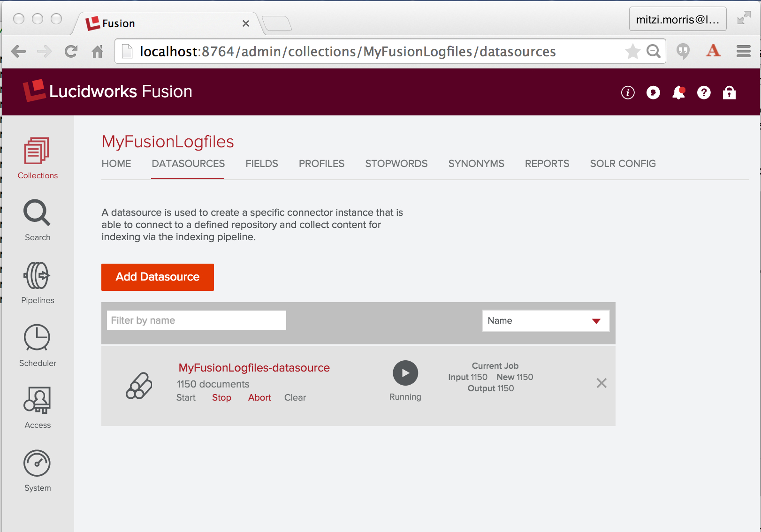Bookmark the page with the star icon
761x532 pixels.
tap(632, 51)
